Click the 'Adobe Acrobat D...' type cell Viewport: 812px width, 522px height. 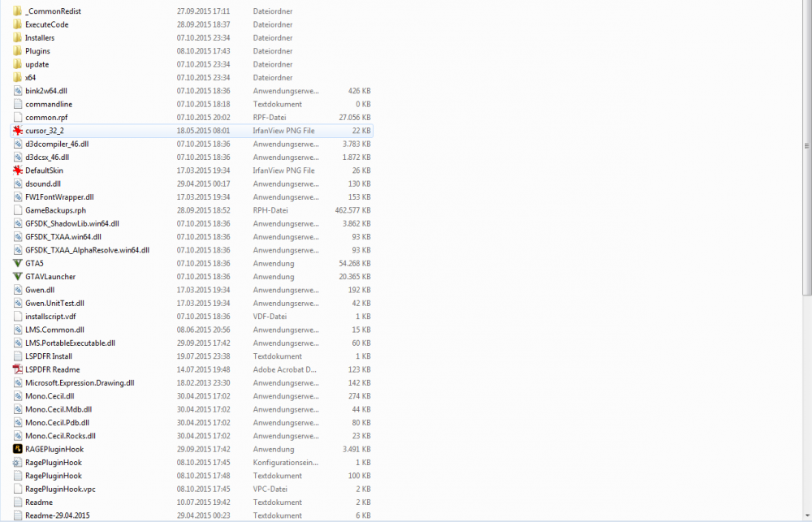(x=284, y=369)
